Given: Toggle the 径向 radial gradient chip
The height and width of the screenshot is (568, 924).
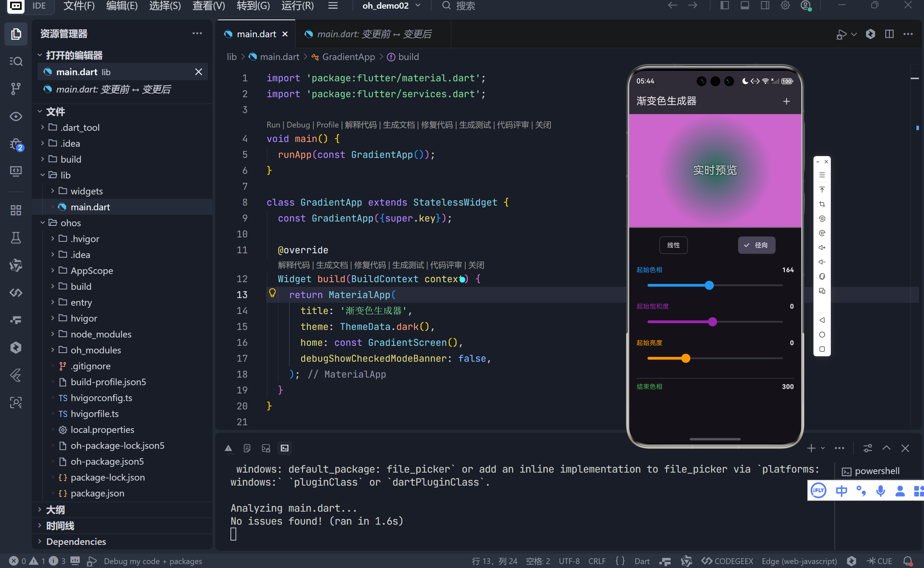Looking at the screenshot, I should [x=756, y=245].
